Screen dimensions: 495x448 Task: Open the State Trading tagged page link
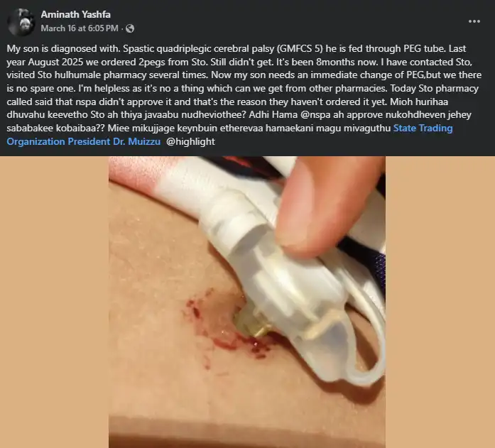coord(423,128)
